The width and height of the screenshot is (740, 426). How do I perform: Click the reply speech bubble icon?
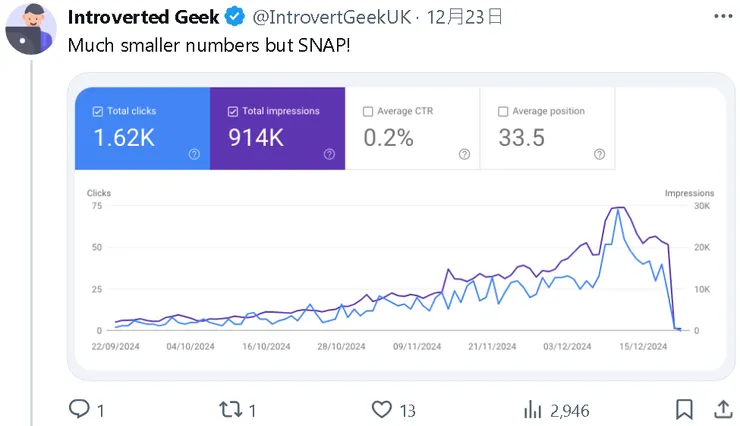[x=79, y=409]
